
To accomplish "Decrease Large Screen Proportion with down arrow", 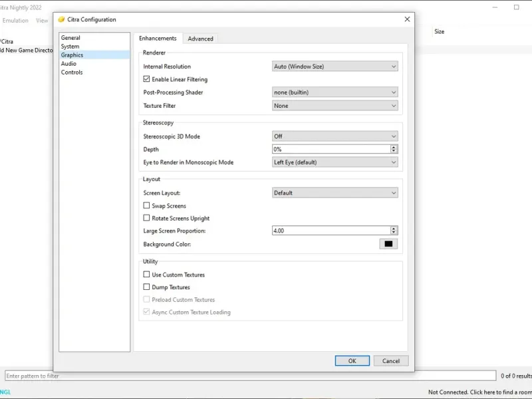I will [x=394, y=233].
